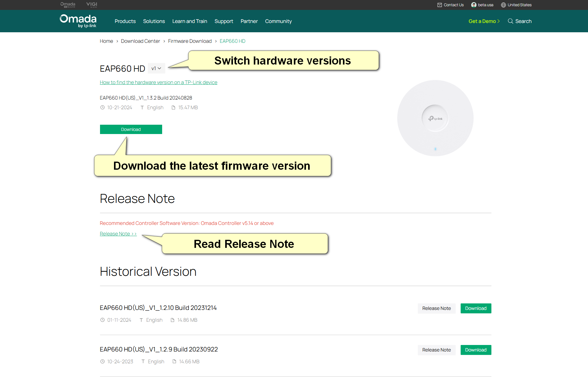Click Get a Demo link
The image size is (588, 385).
[x=484, y=21]
